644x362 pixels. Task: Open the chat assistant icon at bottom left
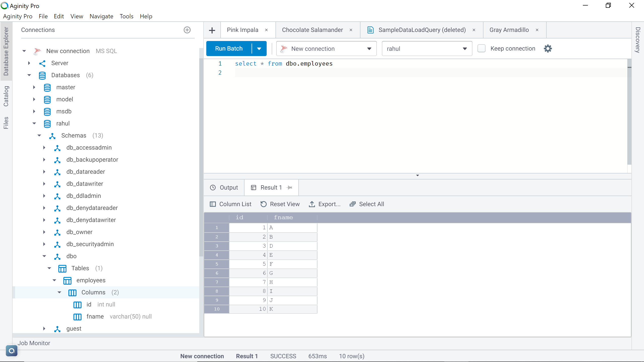point(12,351)
